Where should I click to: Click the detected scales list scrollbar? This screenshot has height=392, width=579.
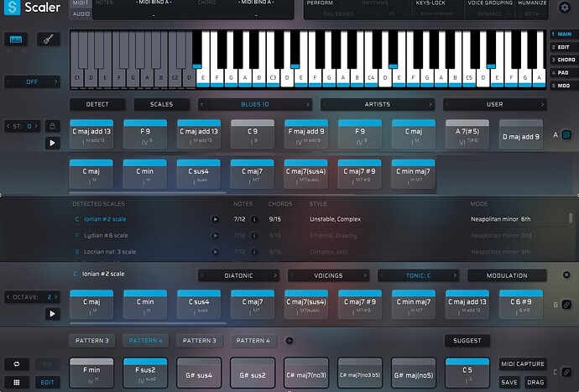571,218
